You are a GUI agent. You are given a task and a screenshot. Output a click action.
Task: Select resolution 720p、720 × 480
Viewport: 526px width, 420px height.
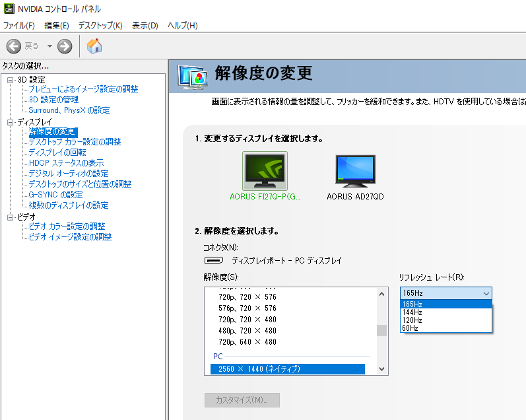247,320
